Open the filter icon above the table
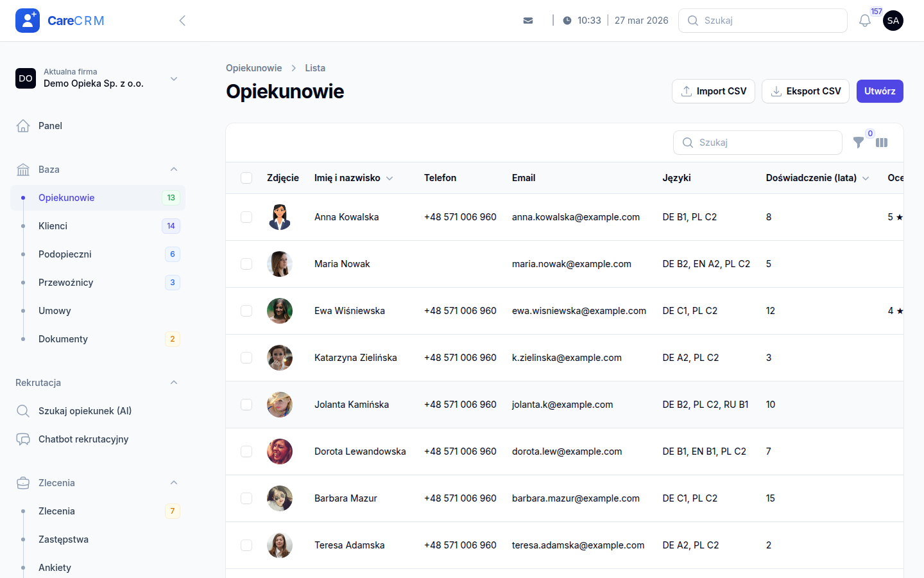The image size is (924, 578). click(x=859, y=143)
